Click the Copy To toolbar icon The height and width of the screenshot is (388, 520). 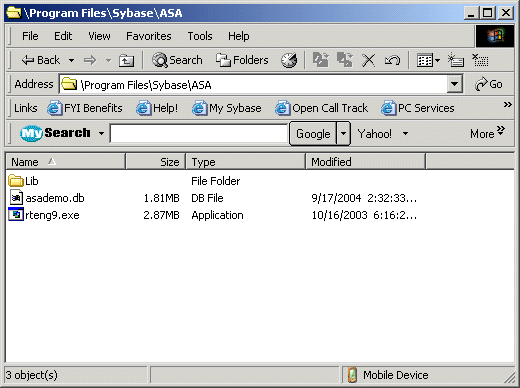click(x=345, y=60)
